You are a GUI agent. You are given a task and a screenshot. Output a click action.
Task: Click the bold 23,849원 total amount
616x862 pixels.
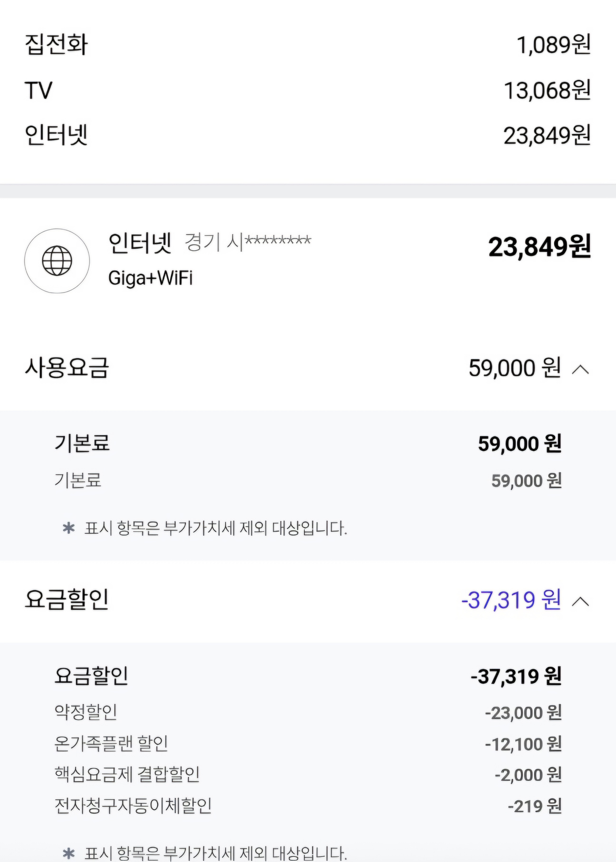[539, 247]
